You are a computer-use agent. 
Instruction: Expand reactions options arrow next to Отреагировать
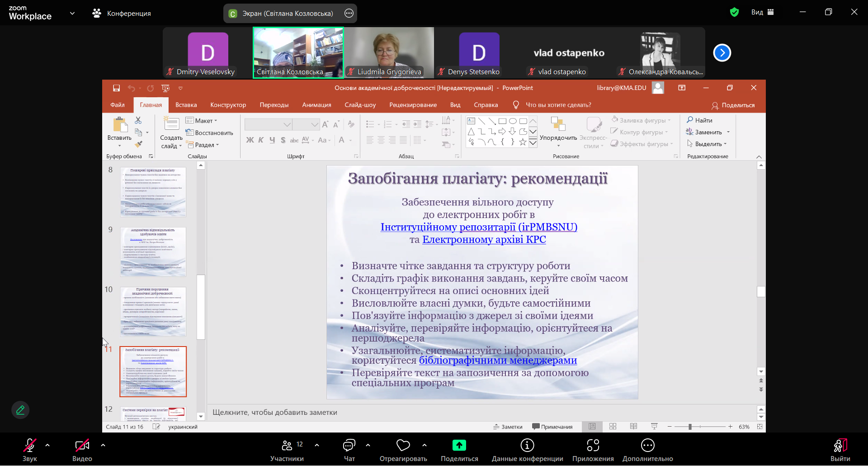pos(425,445)
